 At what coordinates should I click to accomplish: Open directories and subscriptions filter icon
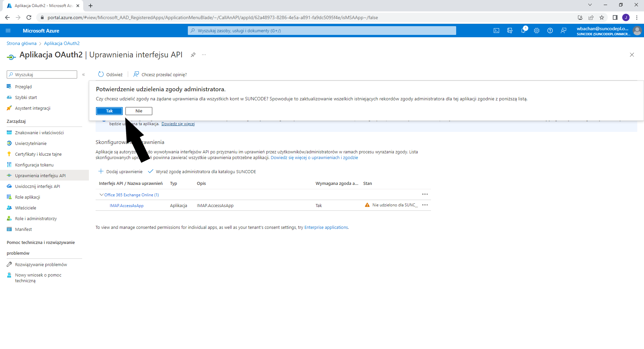click(510, 31)
